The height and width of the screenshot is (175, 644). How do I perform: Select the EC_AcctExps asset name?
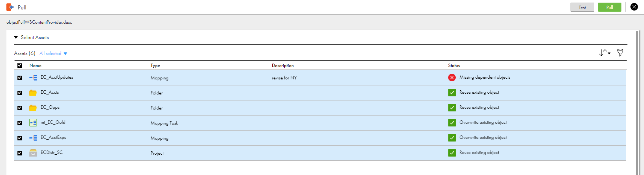(53, 137)
